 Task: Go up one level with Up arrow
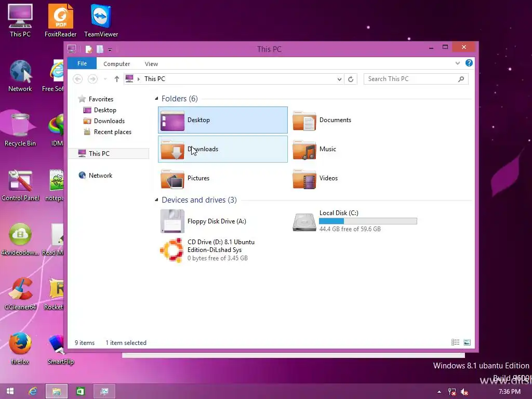pyautogui.click(x=117, y=79)
